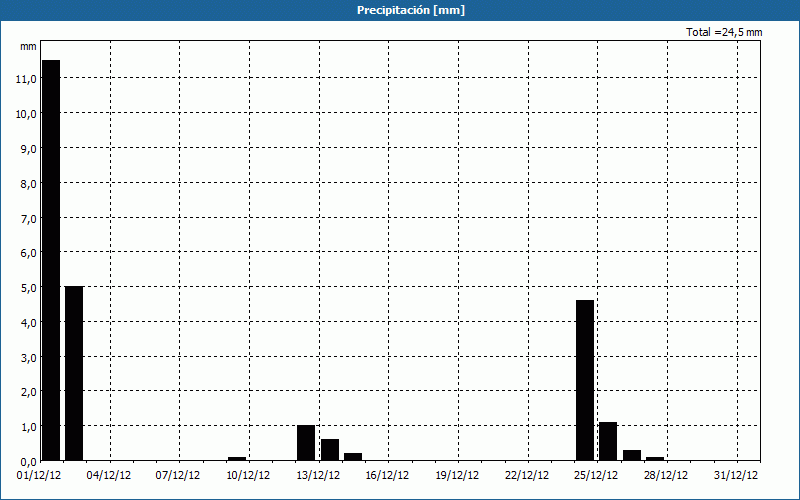Image resolution: width=800 pixels, height=500 pixels.
Task: Click the tallest bar above 11 mm
Action: pyautogui.click(x=51, y=260)
